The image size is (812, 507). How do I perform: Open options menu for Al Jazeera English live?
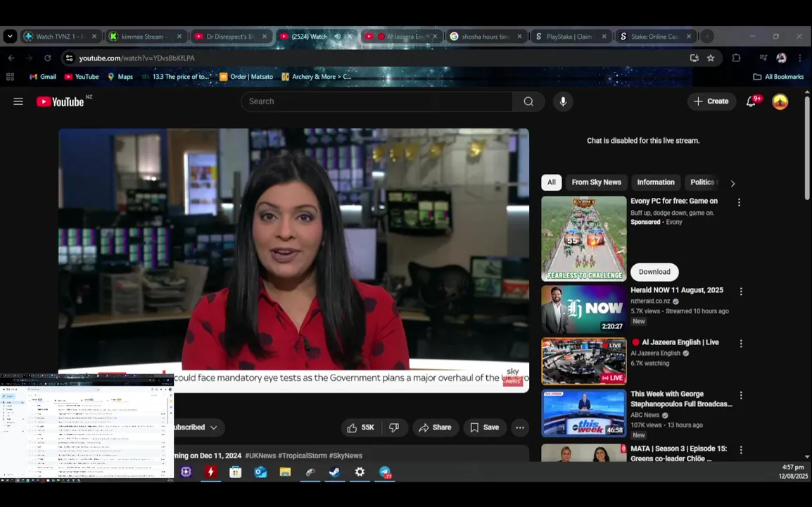pyautogui.click(x=741, y=344)
